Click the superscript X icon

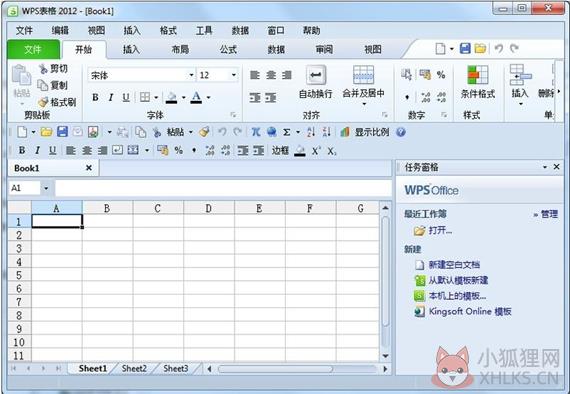[x=316, y=150]
